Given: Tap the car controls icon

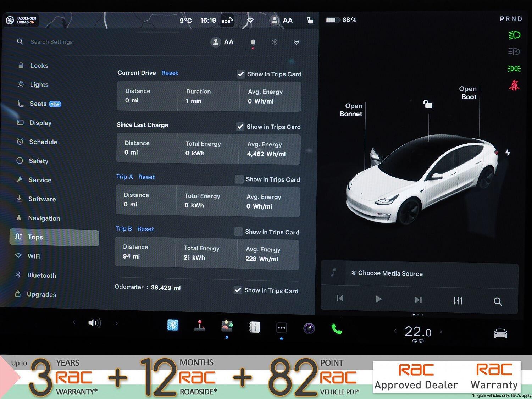Looking at the screenshot, I should (x=500, y=333).
